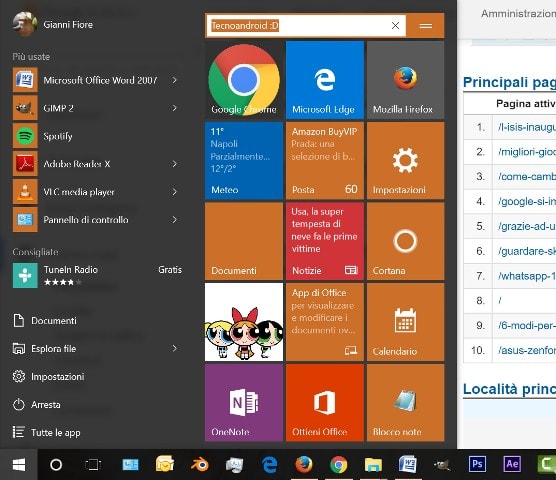This screenshot has height=480, width=556.
Task: Open the /asus-zenfor page link in background window
Action: click(527, 350)
